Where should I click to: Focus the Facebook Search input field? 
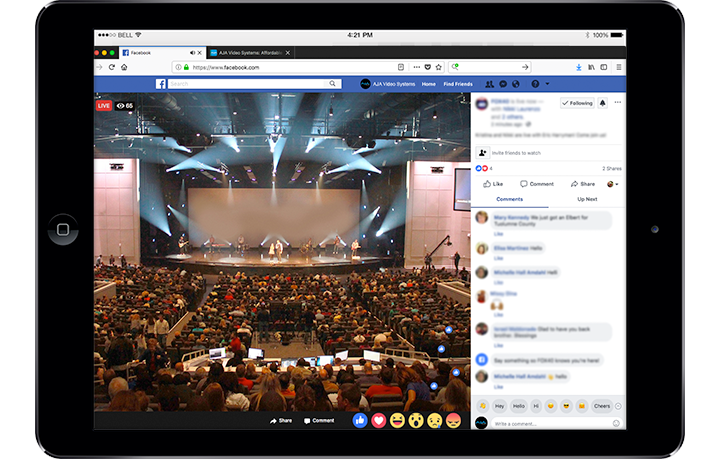point(248,84)
